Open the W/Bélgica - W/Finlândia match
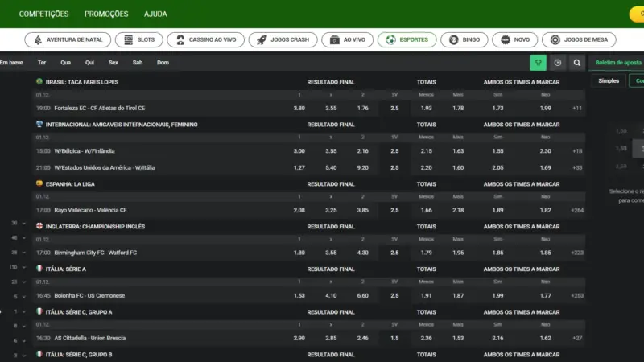Viewport: 644px width, 362px height. 85,151
